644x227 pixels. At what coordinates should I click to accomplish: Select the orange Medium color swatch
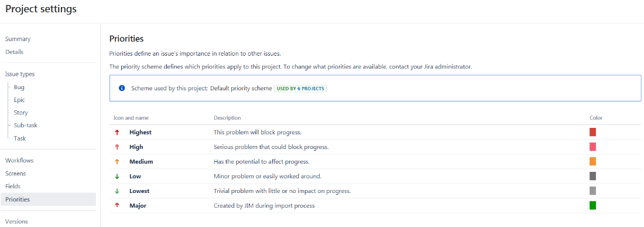pos(592,161)
